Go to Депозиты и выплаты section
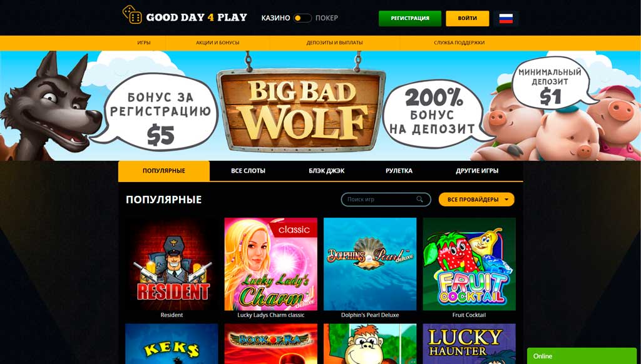 coord(334,43)
